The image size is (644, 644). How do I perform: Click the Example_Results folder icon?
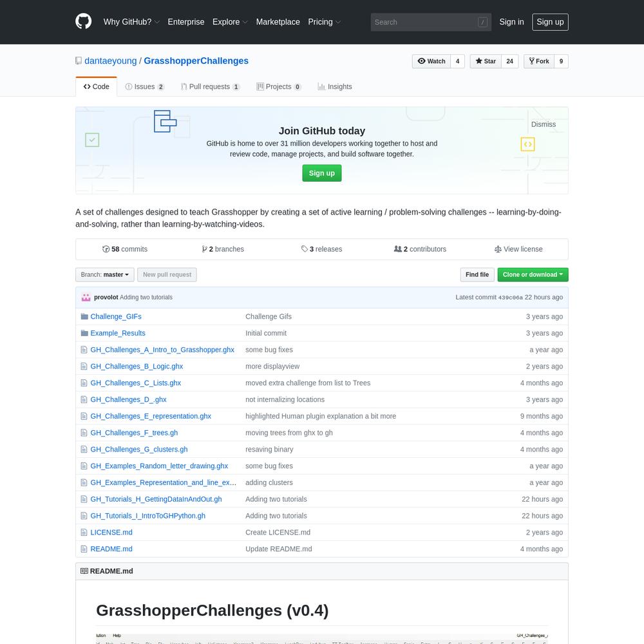pyautogui.click(x=84, y=333)
